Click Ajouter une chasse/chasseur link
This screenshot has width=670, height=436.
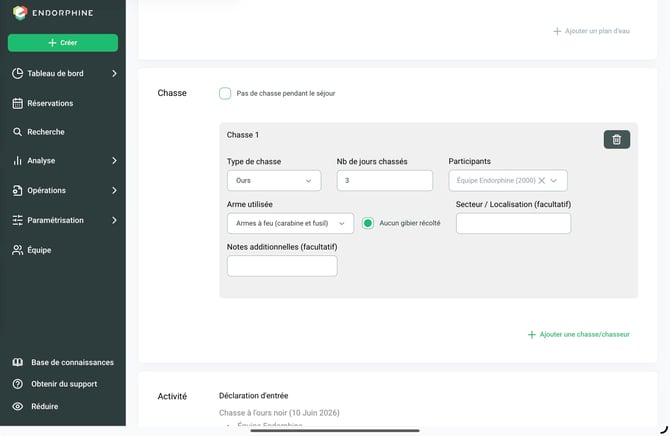[x=579, y=334]
